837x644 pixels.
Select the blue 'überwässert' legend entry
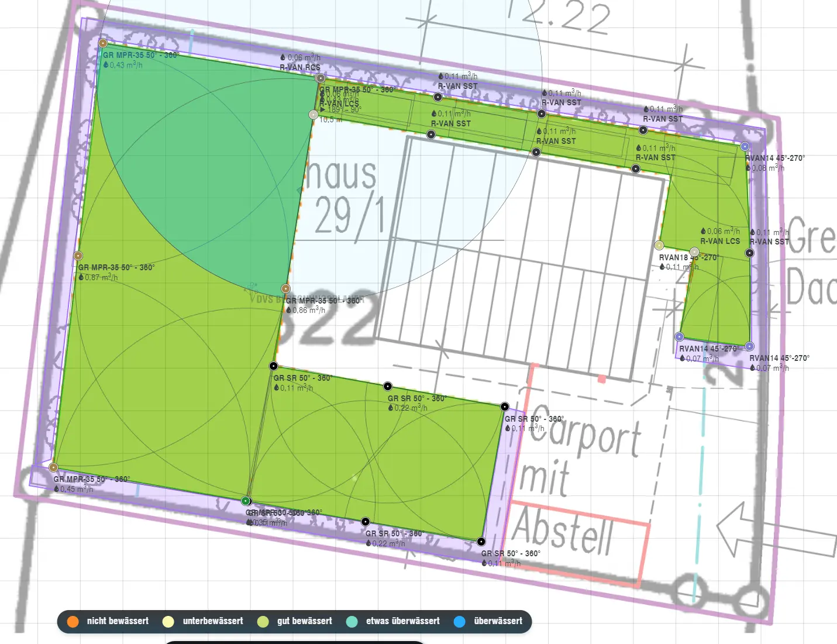[x=488, y=621]
